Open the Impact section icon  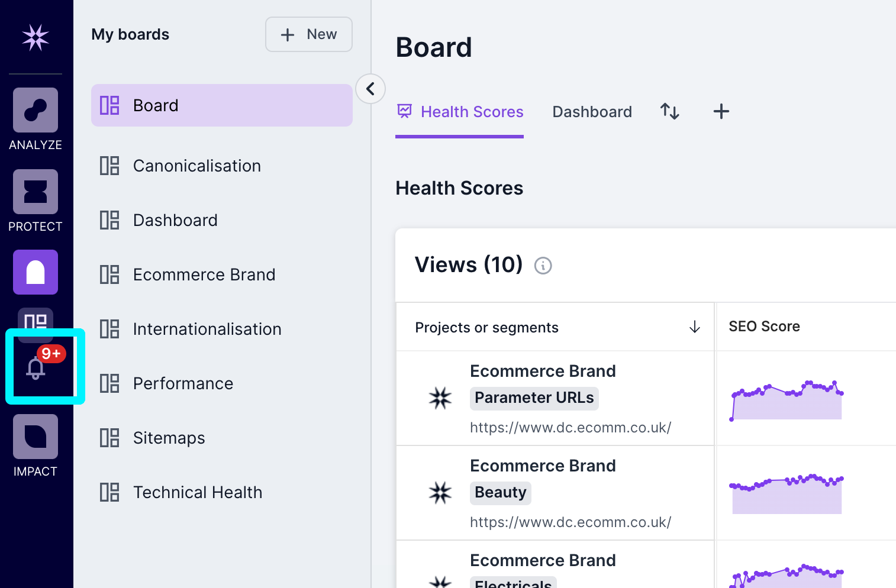click(36, 437)
